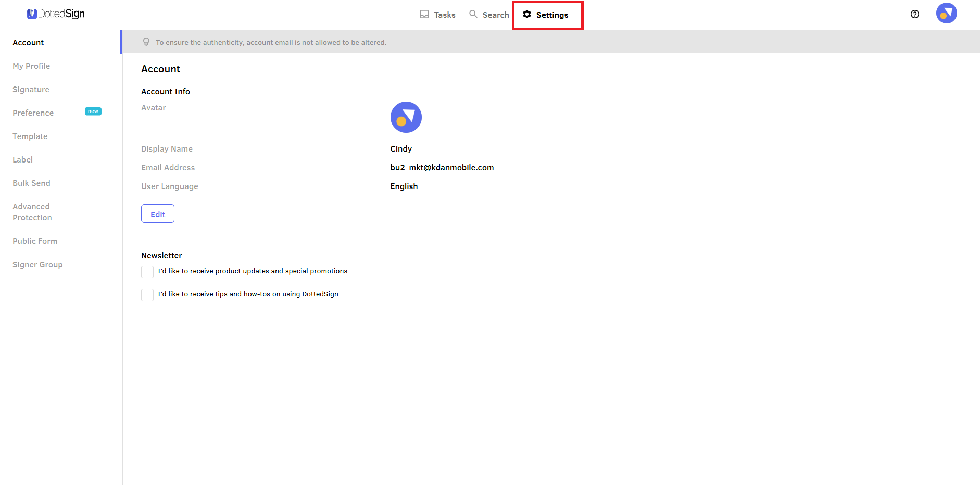Viewport: 980px width, 485px height.
Task: Select Template in the sidebar
Action: 30,136
